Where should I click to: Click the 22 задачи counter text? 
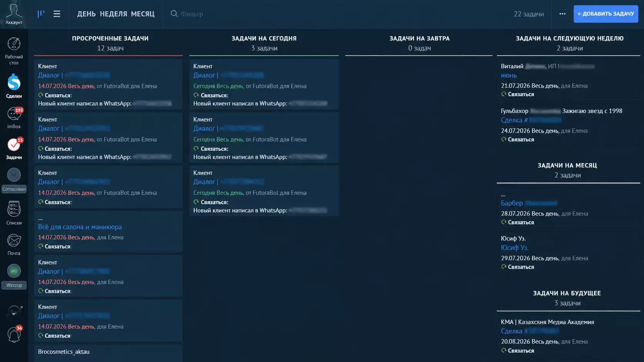[529, 14]
